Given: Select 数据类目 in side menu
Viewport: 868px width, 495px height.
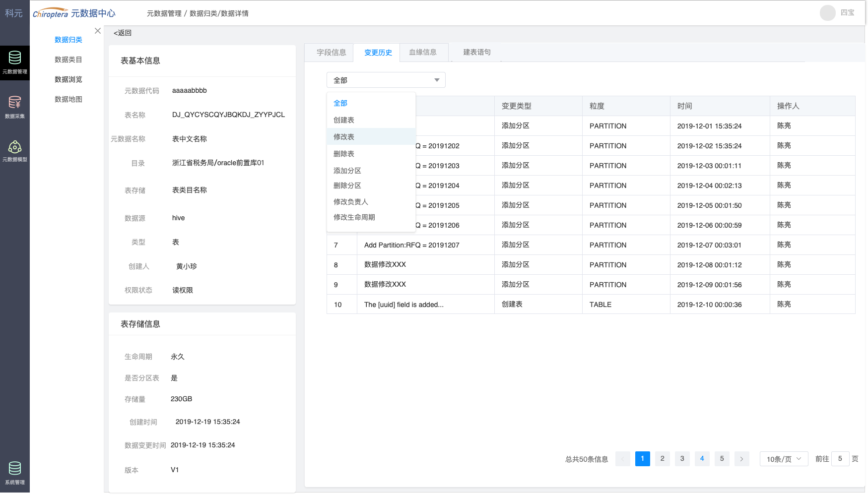Looking at the screenshot, I should [x=68, y=60].
